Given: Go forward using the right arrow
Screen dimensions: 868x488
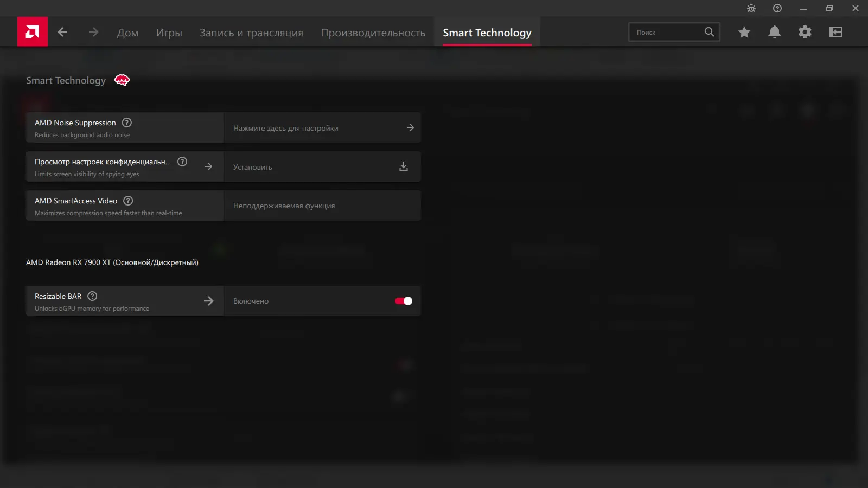Looking at the screenshot, I should (x=93, y=33).
